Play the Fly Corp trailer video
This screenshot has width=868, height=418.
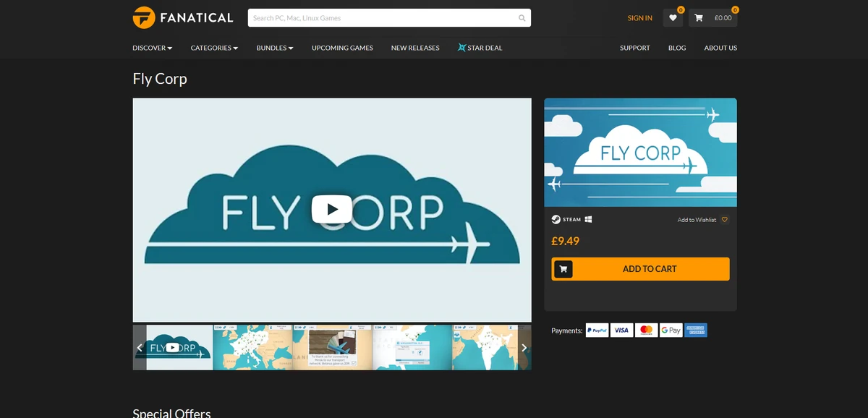(331, 209)
